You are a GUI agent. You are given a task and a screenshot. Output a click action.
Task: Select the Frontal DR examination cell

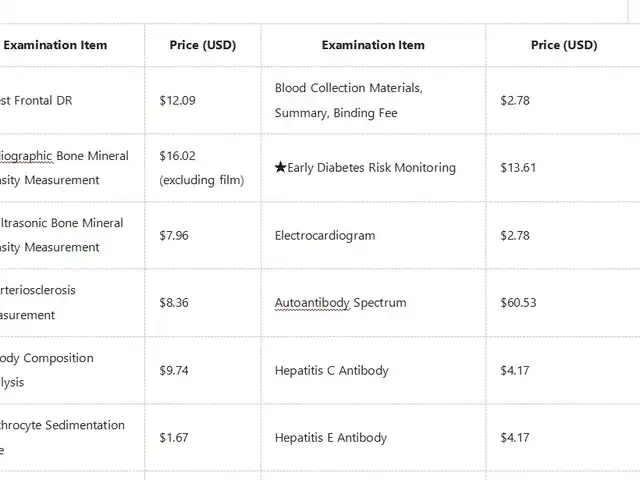pyautogui.click(x=40, y=101)
